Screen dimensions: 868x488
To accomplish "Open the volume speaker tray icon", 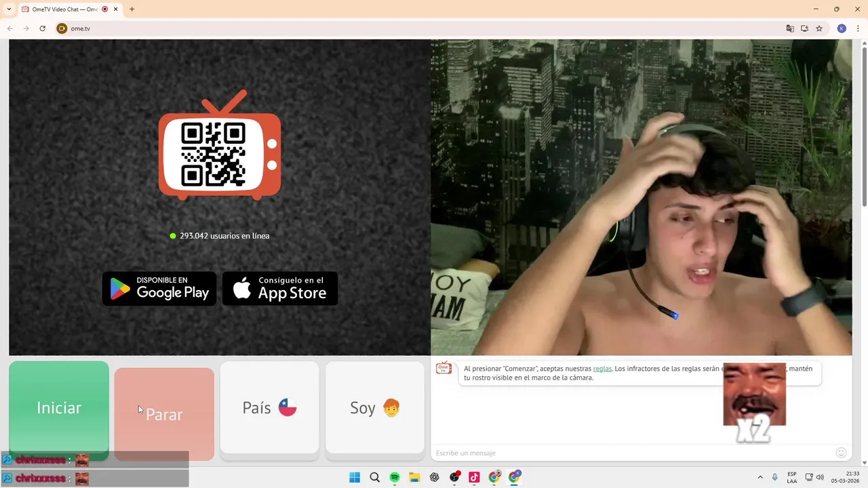I will coord(820,477).
